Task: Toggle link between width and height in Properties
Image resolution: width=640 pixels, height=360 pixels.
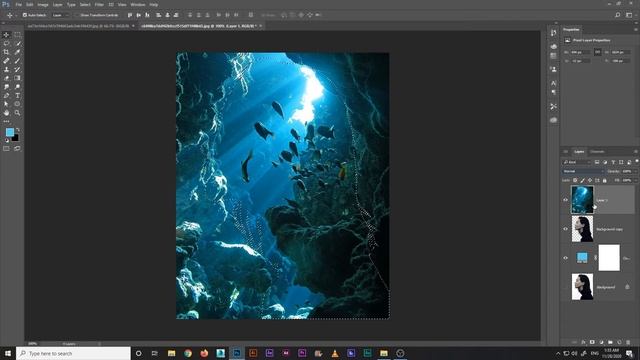Action: tap(598, 52)
